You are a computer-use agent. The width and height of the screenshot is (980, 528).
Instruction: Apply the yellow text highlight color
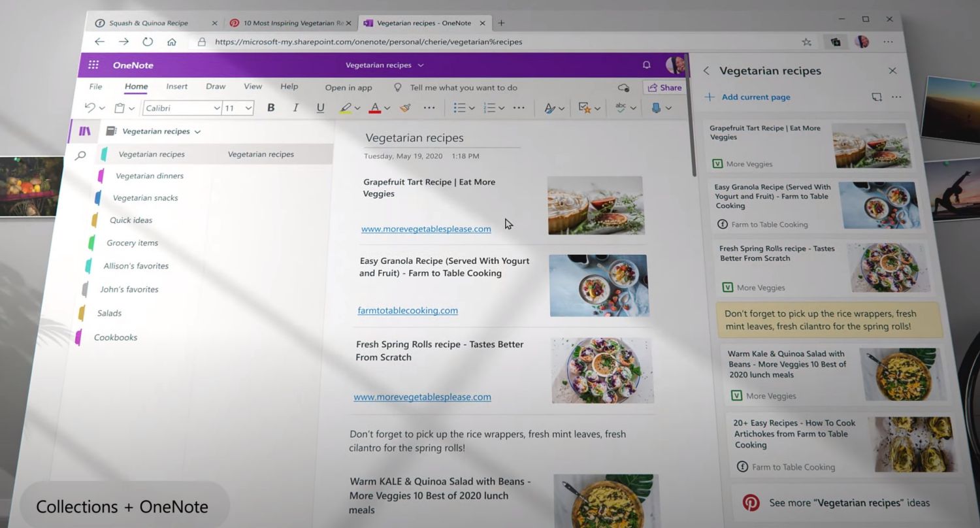346,108
